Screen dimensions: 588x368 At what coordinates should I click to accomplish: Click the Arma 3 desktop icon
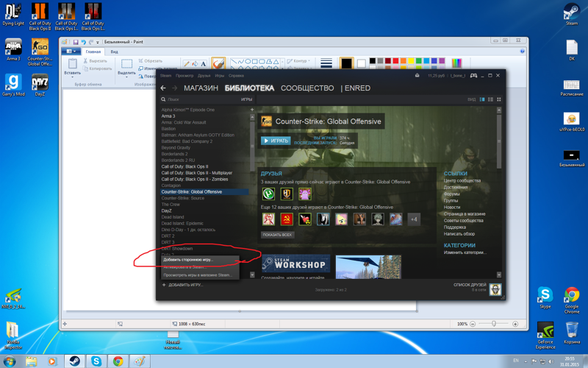[x=13, y=49]
